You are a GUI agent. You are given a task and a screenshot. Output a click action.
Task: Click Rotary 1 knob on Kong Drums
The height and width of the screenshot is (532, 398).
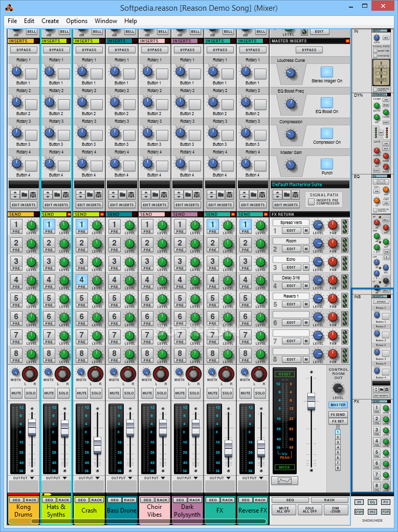[x=16, y=72]
